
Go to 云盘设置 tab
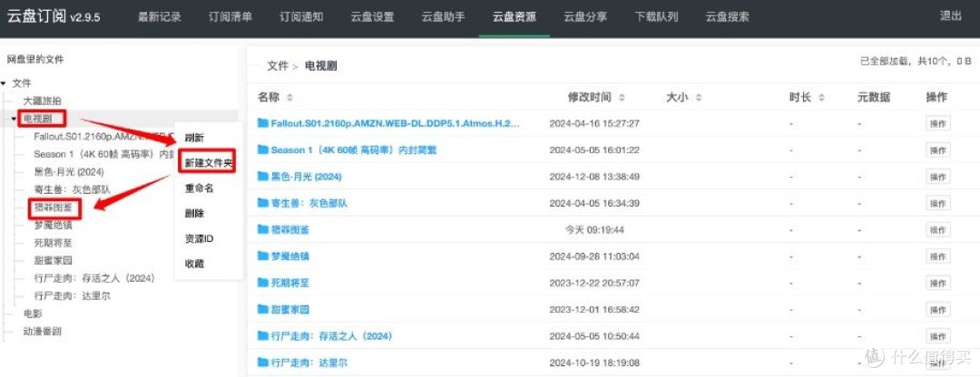(373, 17)
